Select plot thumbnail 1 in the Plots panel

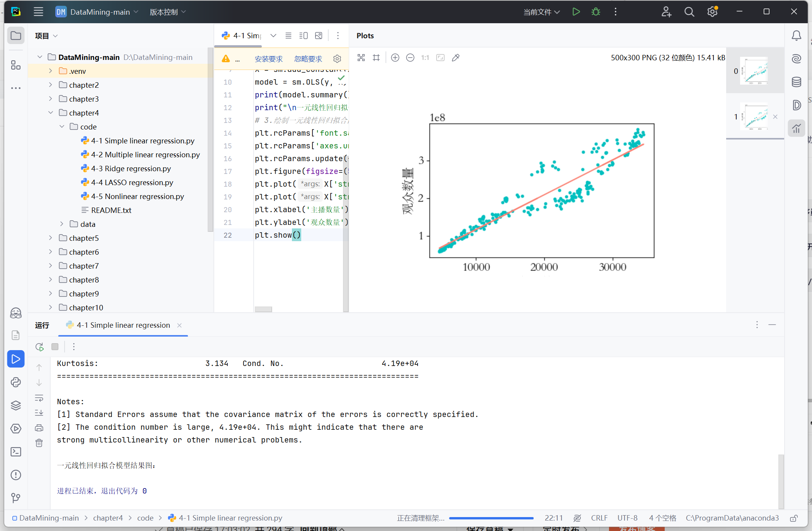tap(754, 117)
